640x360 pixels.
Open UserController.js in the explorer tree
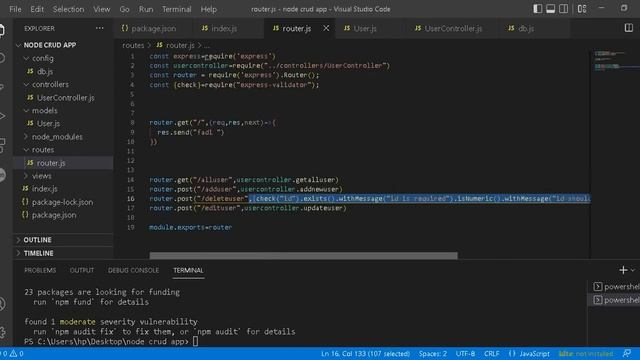pyautogui.click(x=65, y=98)
